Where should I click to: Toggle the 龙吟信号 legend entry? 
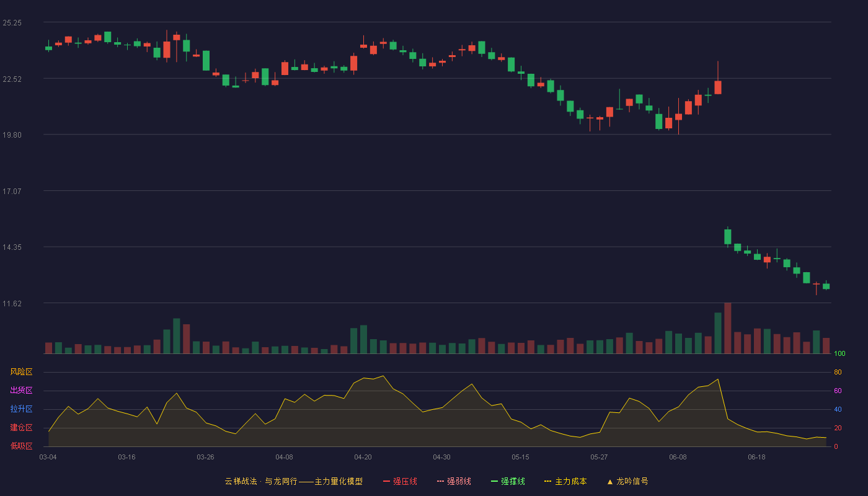pos(627,481)
